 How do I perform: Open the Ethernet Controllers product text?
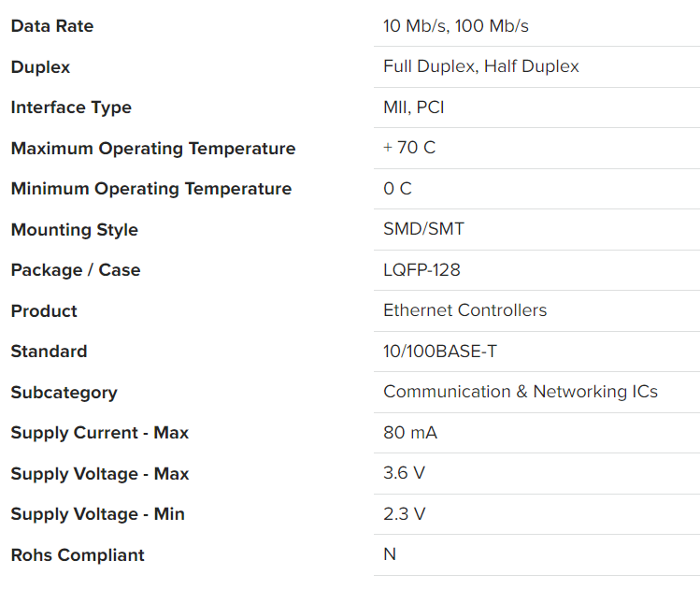pyautogui.click(x=464, y=310)
